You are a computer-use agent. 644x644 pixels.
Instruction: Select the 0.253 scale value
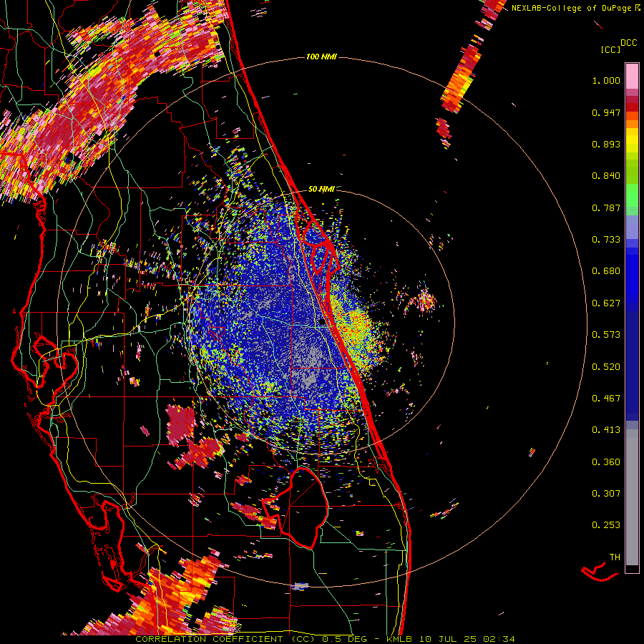pyautogui.click(x=606, y=525)
